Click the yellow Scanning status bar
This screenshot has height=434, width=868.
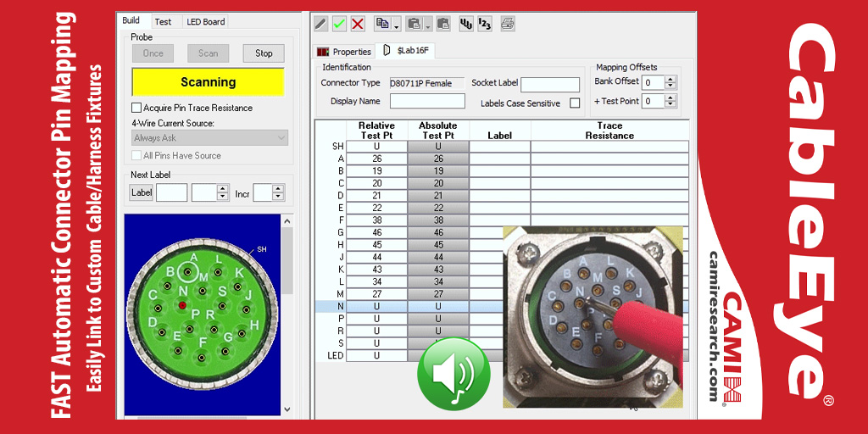coord(209,82)
